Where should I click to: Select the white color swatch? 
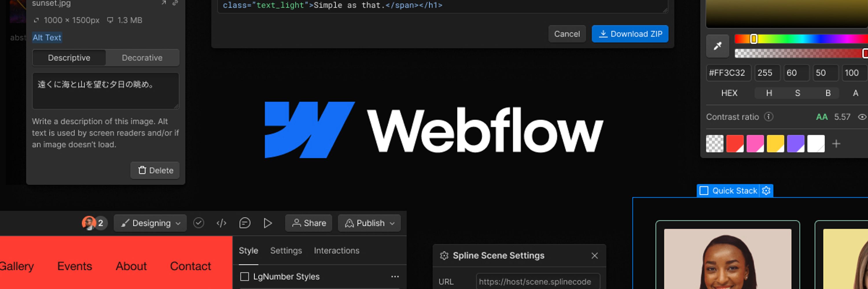click(x=816, y=144)
